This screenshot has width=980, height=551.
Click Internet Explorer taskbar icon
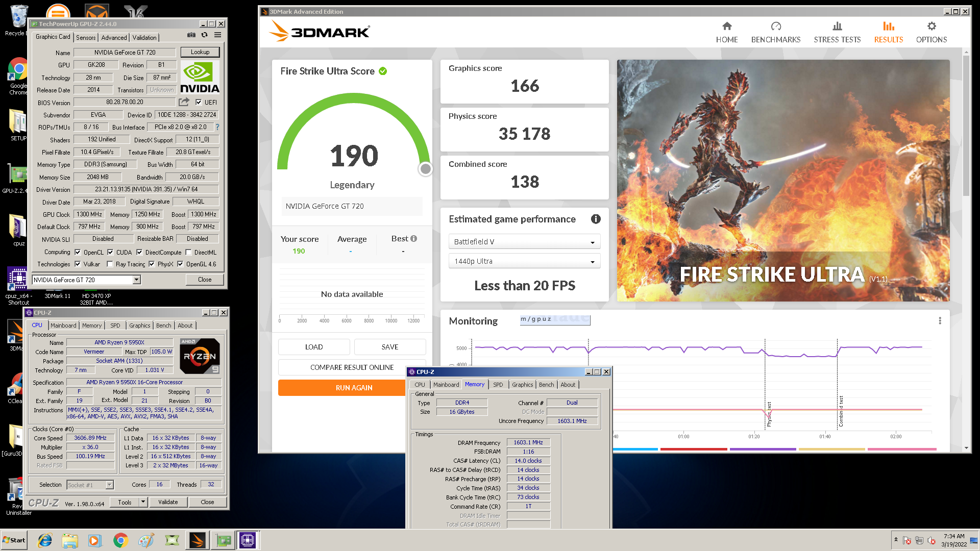point(45,540)
